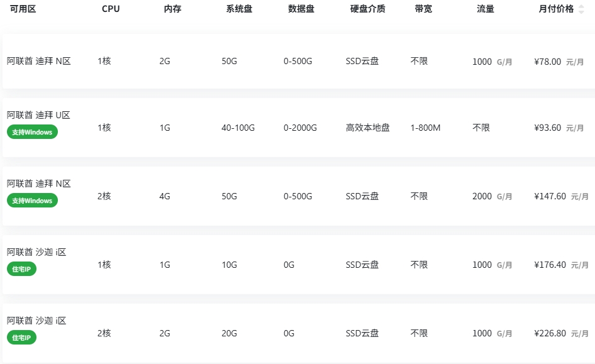Open the ¥226.80 元/月 plan
595x364 pixels.
tap(299, 333)
